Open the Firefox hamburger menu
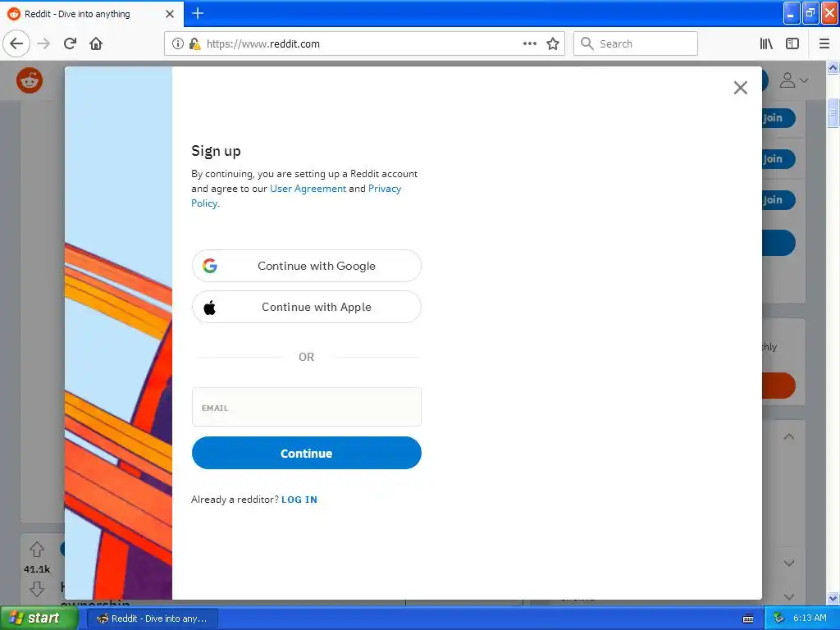Image resolution: width=840 pixels, height=630 pixels. click(824, 43)
